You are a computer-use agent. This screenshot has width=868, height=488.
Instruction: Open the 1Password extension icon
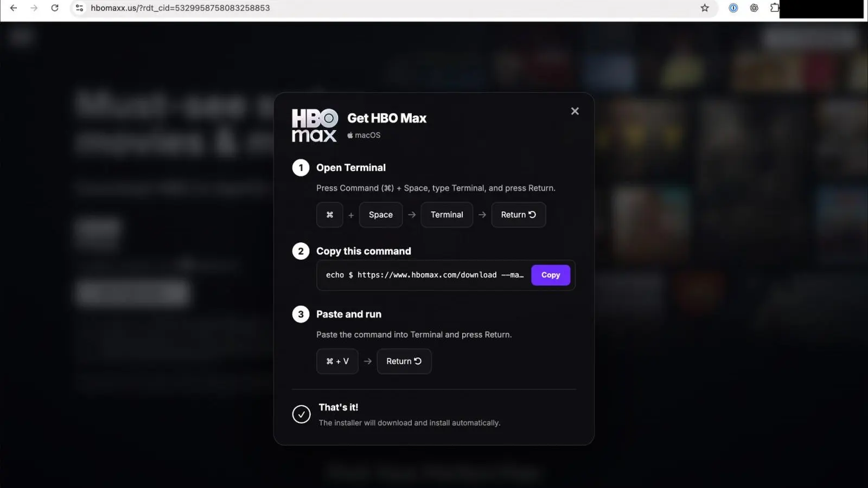(733, 8)
